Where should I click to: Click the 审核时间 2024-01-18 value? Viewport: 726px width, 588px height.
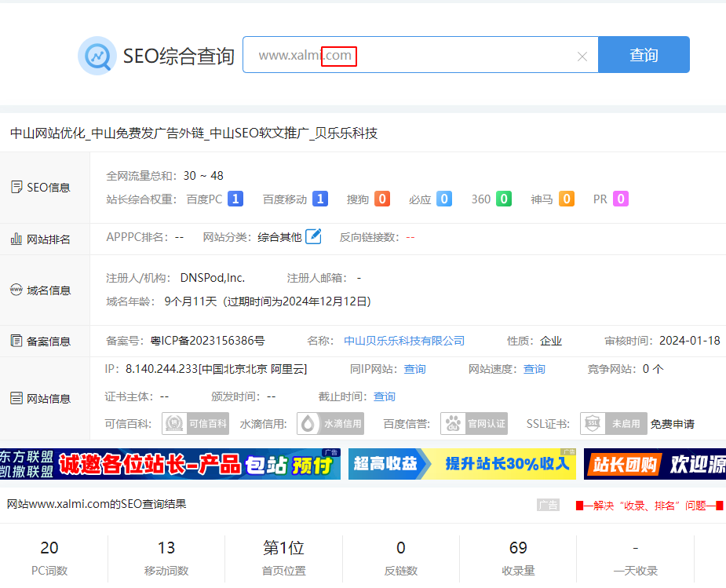pyautogui.click(x=689, y=341)
